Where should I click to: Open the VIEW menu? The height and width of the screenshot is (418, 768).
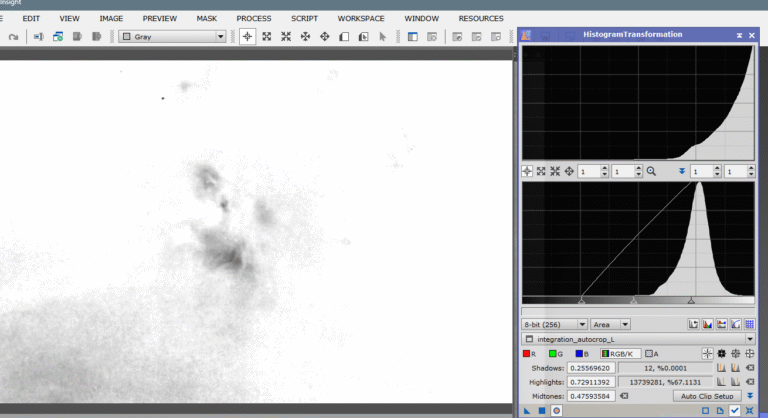(70, 18)
